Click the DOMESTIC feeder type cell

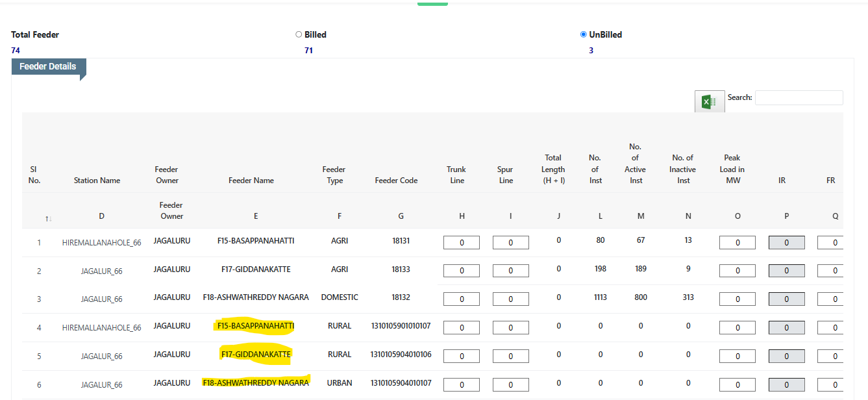tap(340, 297)
